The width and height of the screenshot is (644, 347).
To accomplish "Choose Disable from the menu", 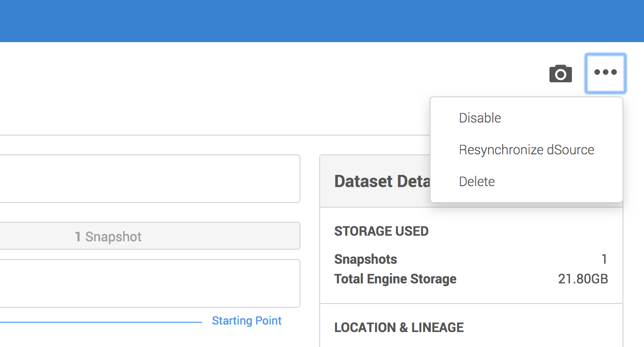I will pyautogui.click(x=480, y=118).
